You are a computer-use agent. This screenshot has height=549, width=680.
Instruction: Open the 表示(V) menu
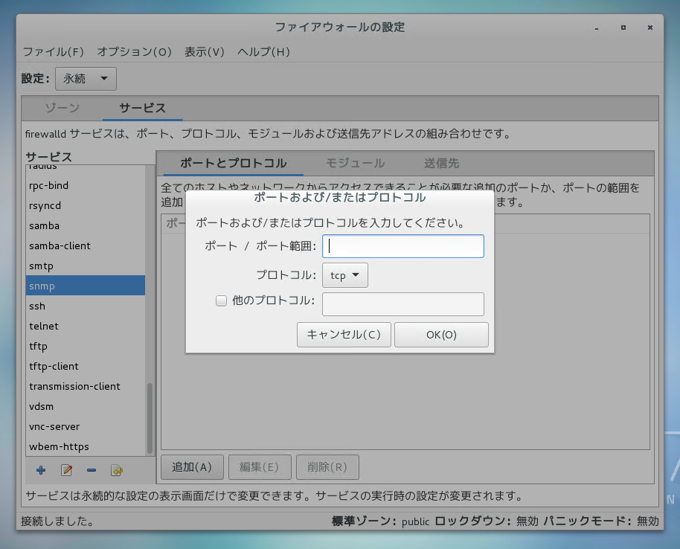(204, 52)
